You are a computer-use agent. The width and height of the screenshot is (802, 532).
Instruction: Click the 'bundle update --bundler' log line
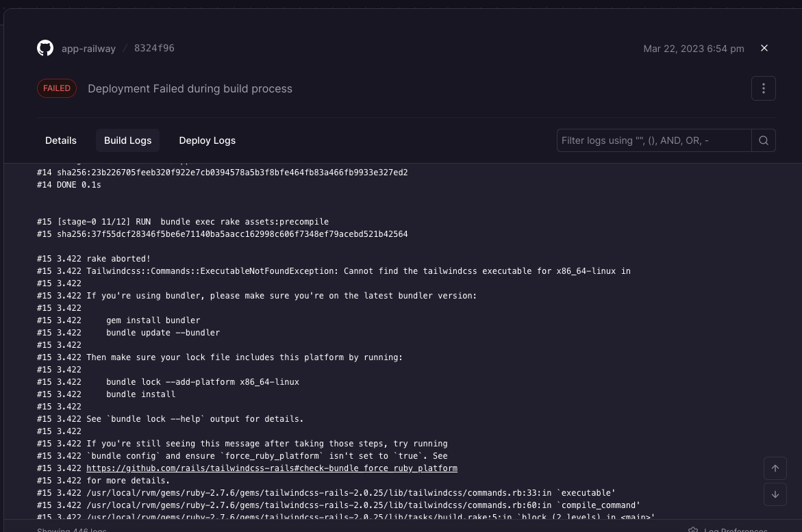pos(128,333)
